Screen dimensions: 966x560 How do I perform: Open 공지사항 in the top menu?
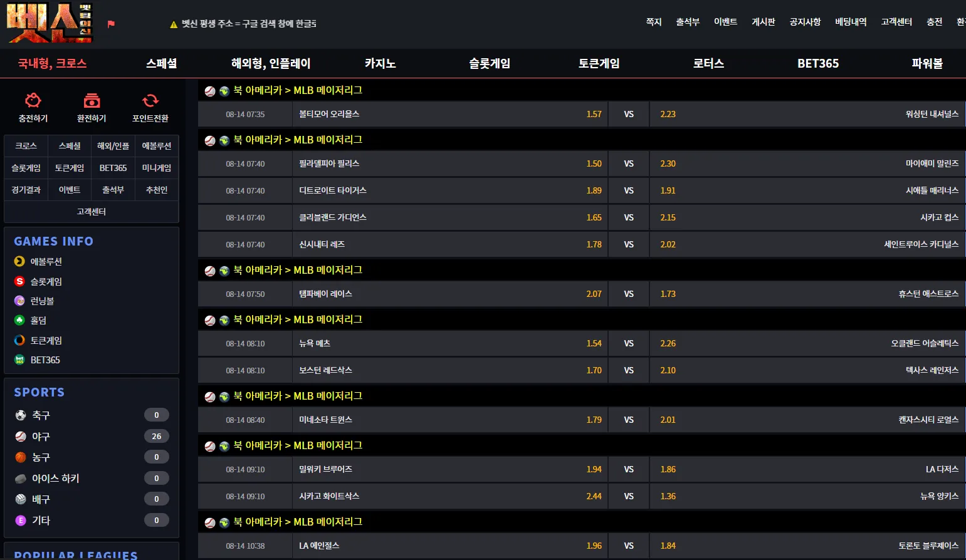[x=805, y=22]
